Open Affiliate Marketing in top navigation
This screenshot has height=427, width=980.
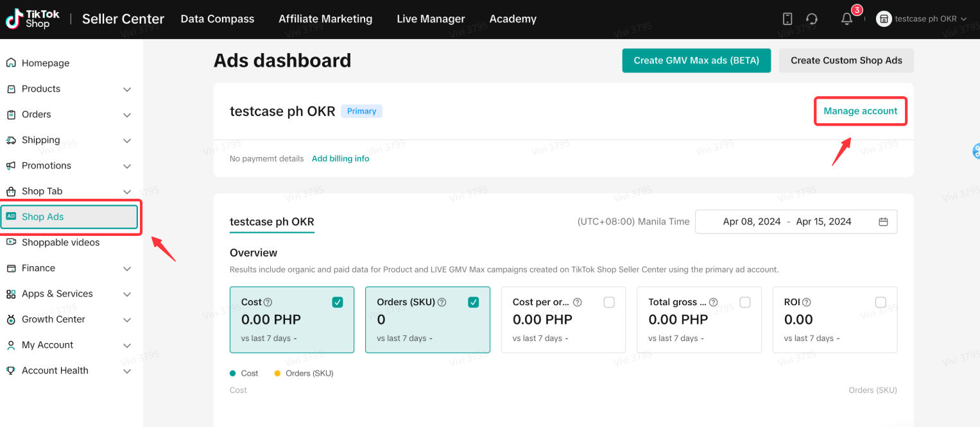[325, 19]
